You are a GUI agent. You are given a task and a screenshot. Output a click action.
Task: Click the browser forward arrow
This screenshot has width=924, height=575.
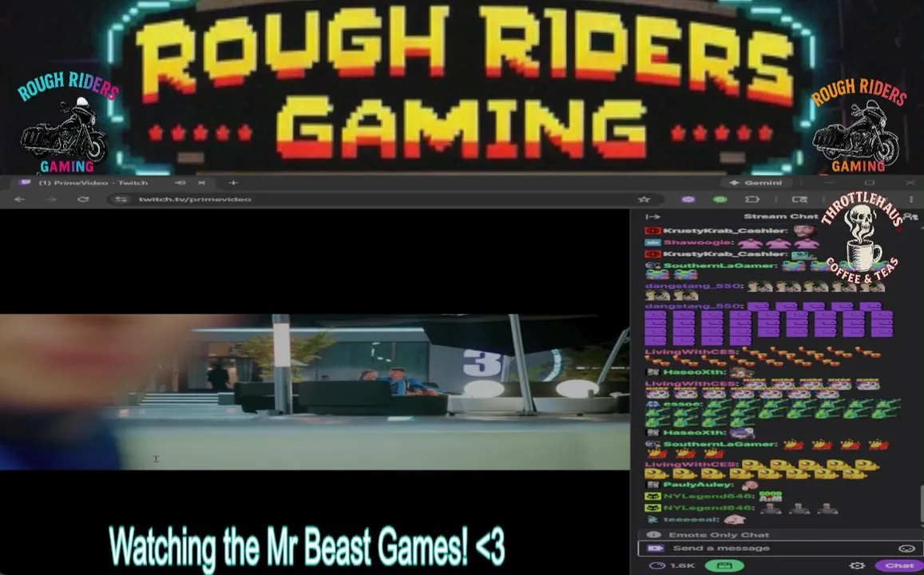pos(51,199)
